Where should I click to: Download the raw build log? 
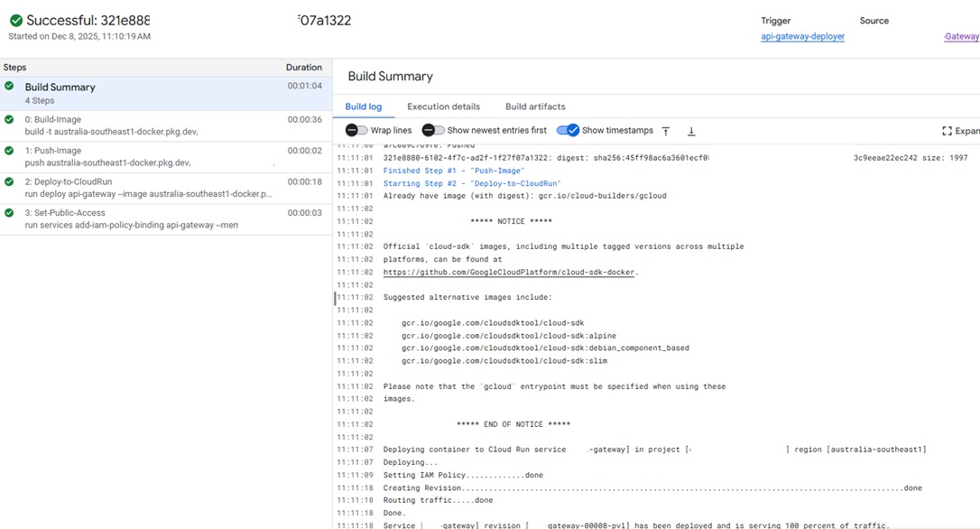point(691,131)
